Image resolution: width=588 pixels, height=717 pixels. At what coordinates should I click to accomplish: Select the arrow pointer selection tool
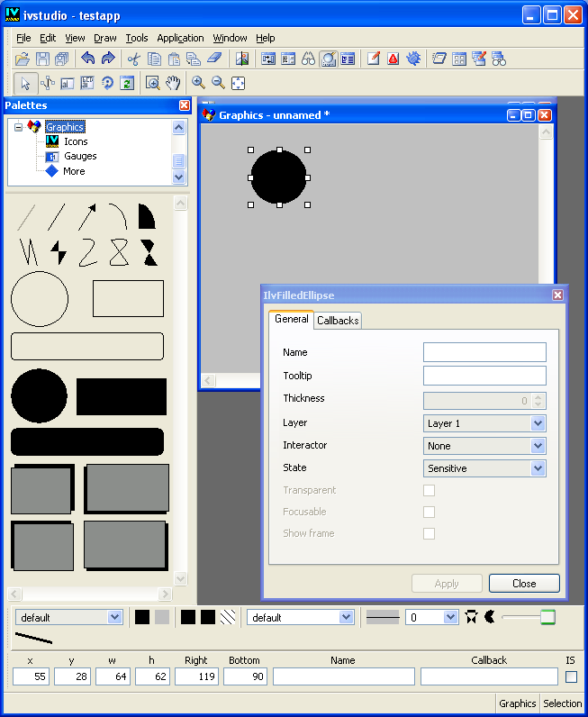pos(25,83)
